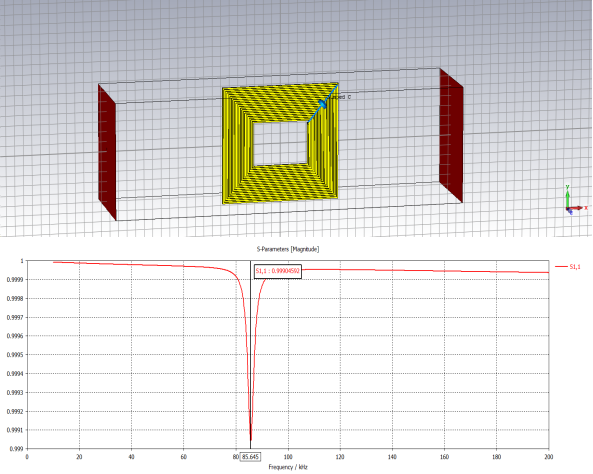Click the 0.9999 y-axis tick label
Image resolution: width=593 pixels, height=474 pixels.
15,280
